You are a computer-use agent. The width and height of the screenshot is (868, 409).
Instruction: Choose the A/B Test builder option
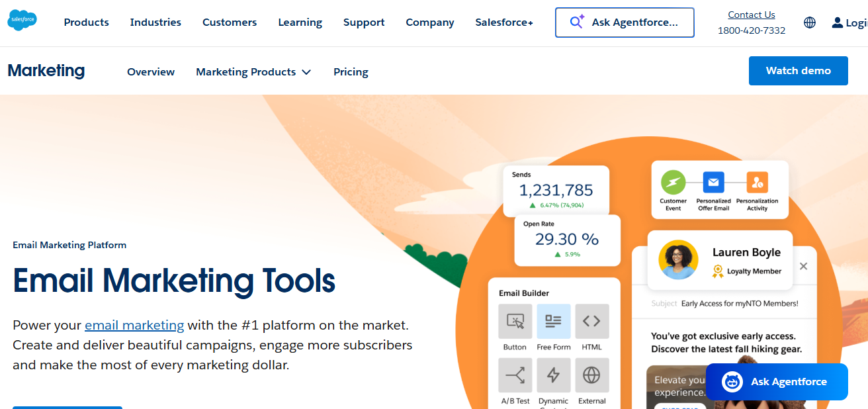click(515, 376)
